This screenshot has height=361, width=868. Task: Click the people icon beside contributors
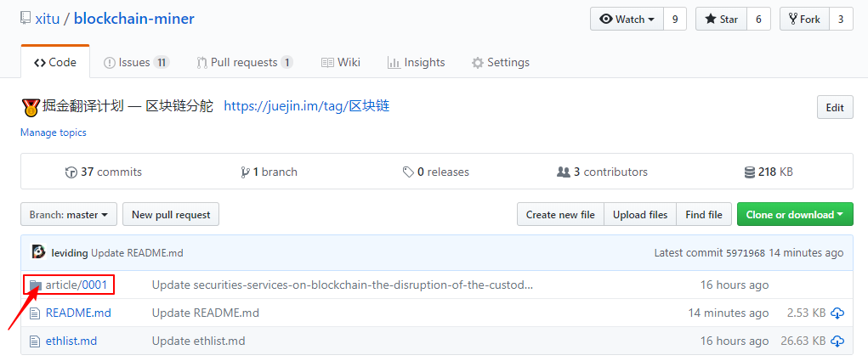tap(564, 172)
